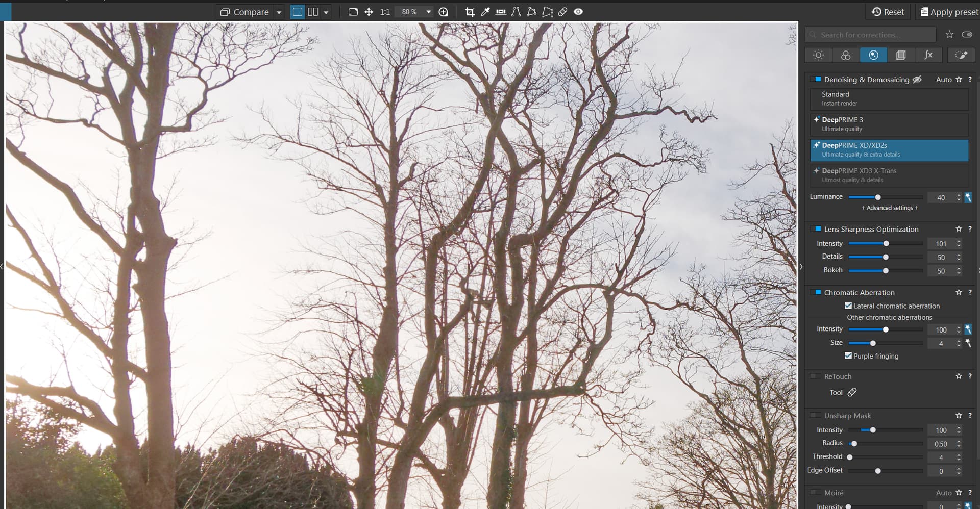Open the Color corrections tab
Viewport: 980px width, 509px height.
click(846, 55)
